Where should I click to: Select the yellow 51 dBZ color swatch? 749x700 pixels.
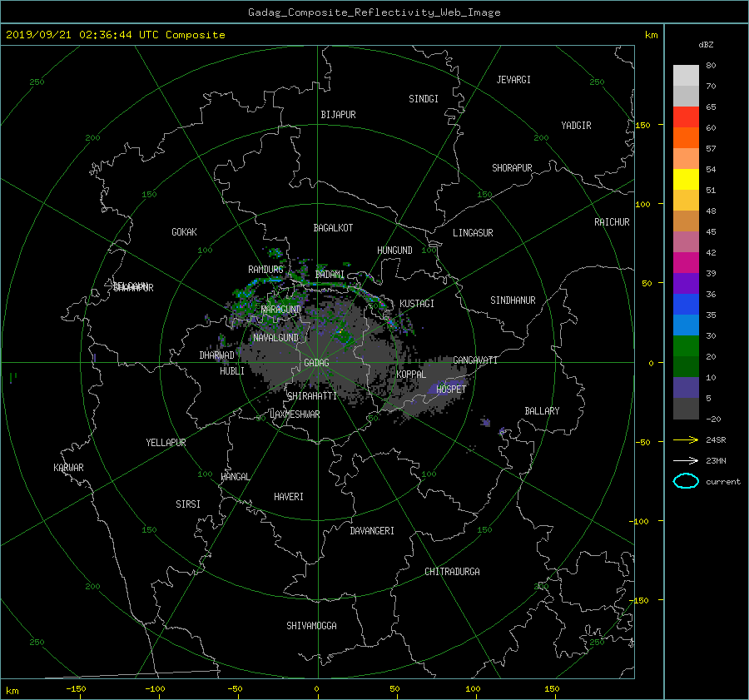(686, 180)
